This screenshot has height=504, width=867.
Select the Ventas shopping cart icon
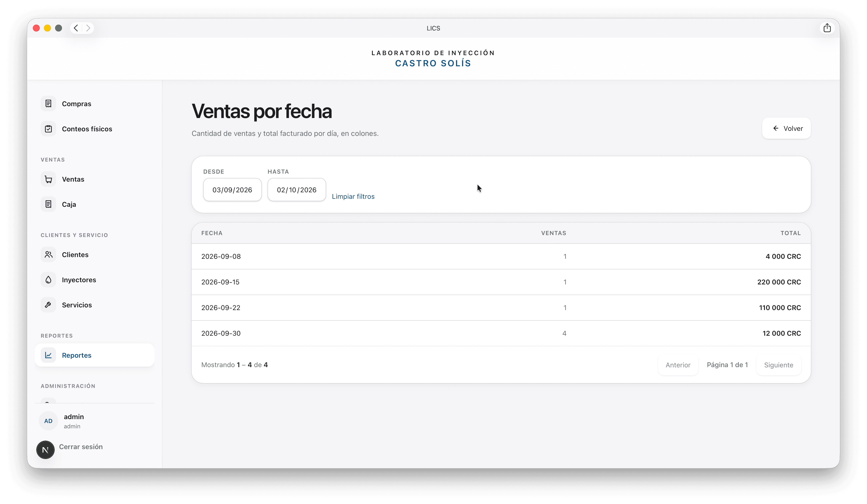coord(48,179)
